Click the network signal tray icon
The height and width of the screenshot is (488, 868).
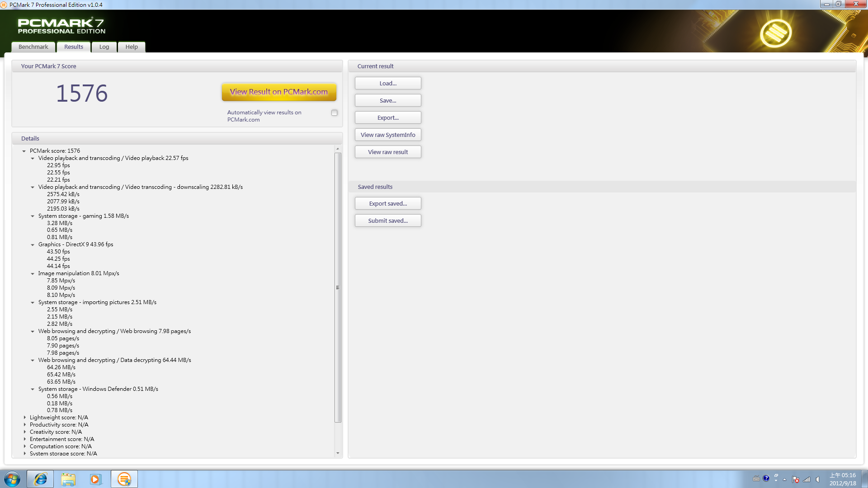click(x=807, y=479)
